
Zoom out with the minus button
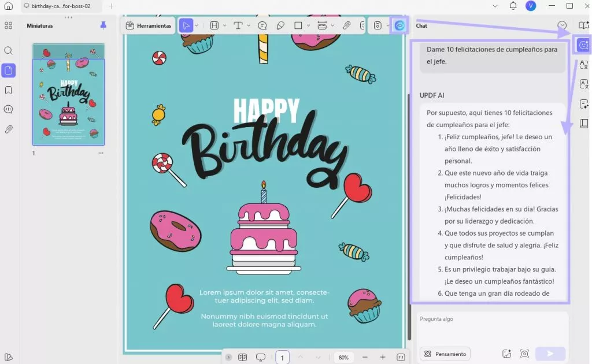click(365, 357)
